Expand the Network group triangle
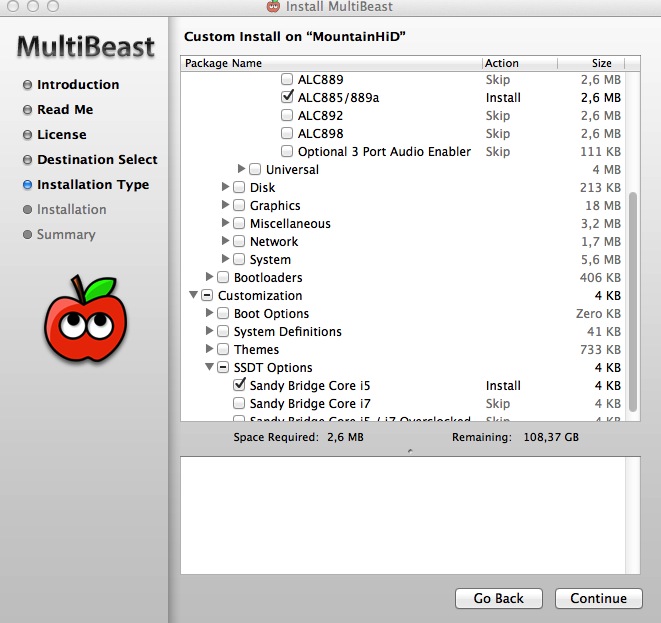661x623 pixels. tap(226, 240)
